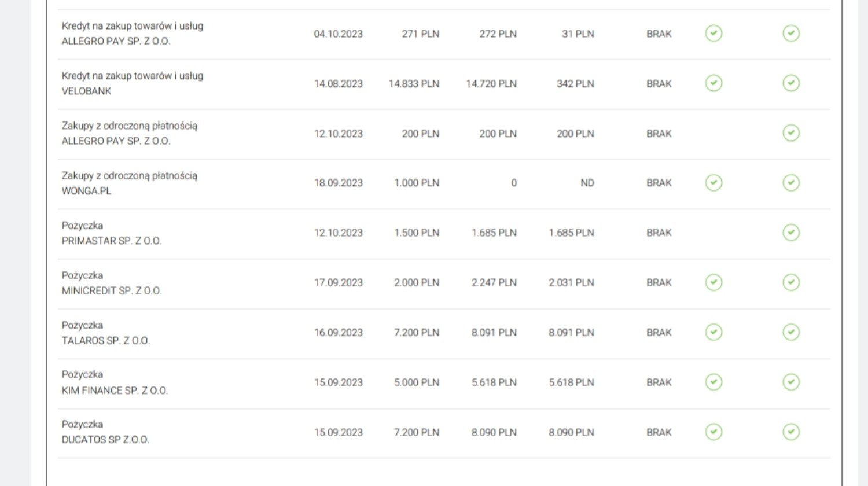Click the checkmark in ALLEGRO PAY 200 PLN row

pos(791,133)
